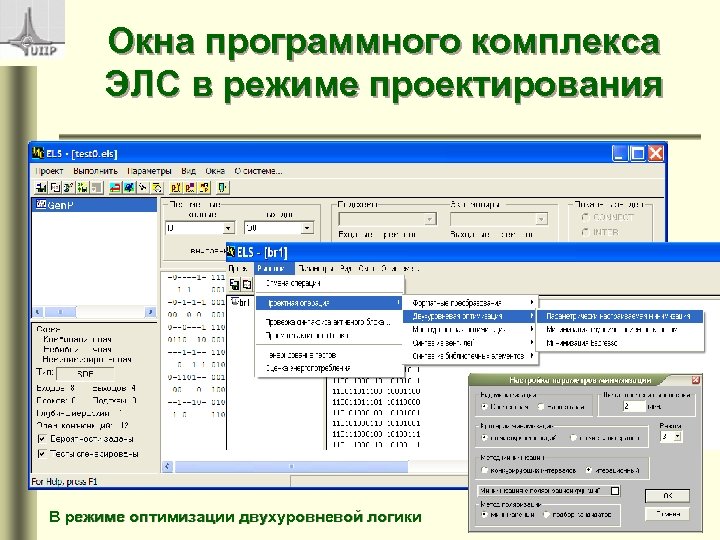Image resolution: width=720 pixels, height=540 pixels.
Task: Open the Проект menu in test0.els window
Action: (49, 171)
